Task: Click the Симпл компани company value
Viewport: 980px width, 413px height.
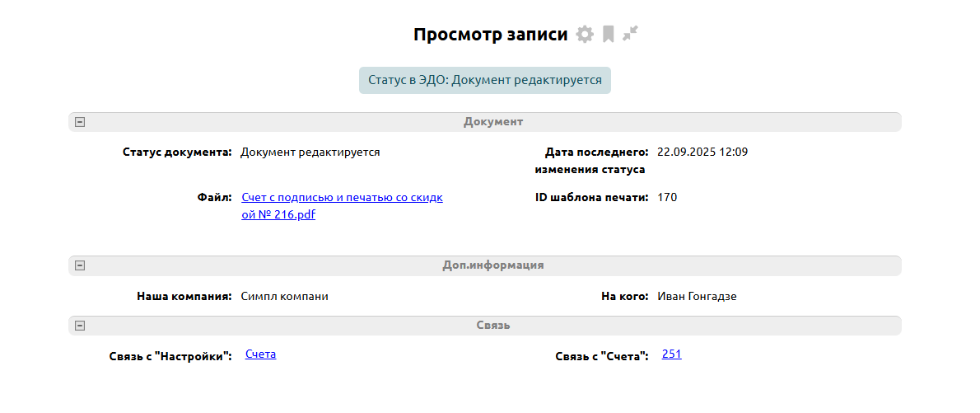Action: (284, 297)
